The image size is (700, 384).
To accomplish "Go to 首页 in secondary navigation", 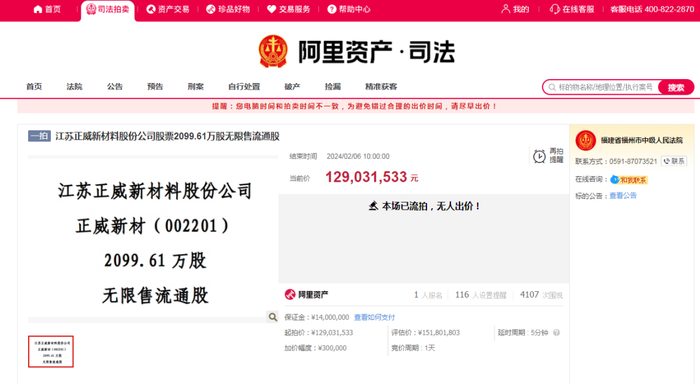I will click(34, 87).
